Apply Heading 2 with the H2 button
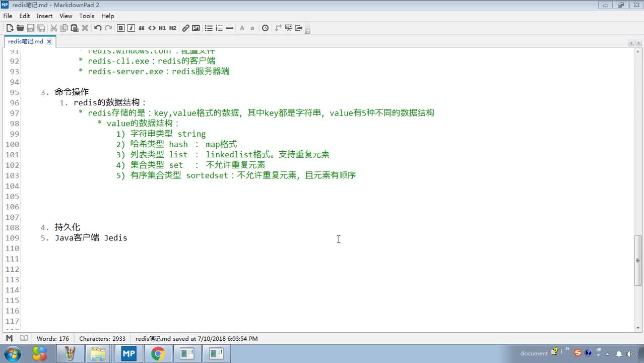The height and width of the screenshot is (363, 644). pyautogui.click(x=173, y=28)
